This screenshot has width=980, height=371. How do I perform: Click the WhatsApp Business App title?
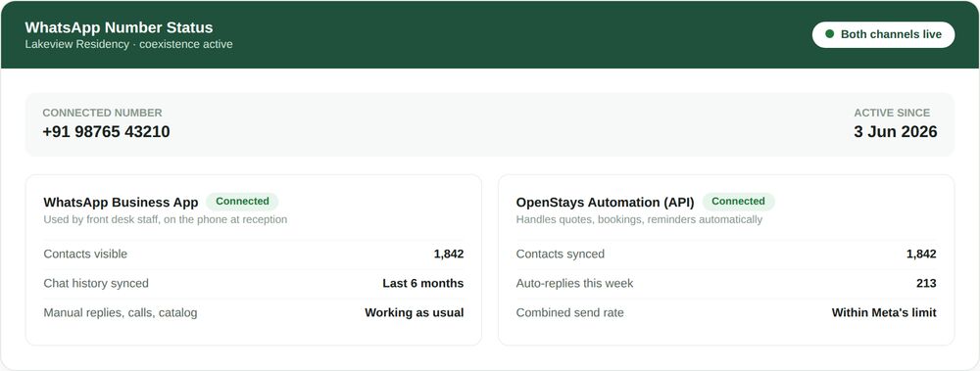(121, 203)
